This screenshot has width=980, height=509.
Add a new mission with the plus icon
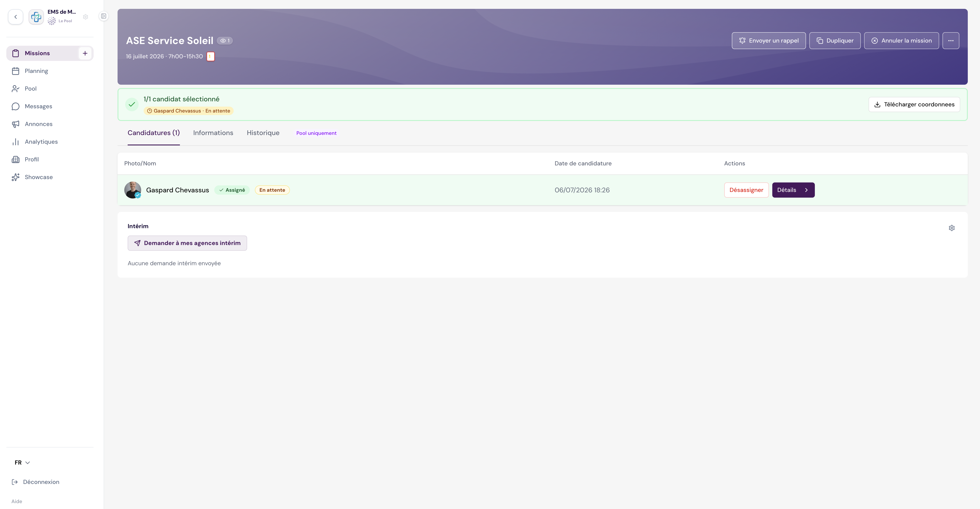(x=85, y=53)
